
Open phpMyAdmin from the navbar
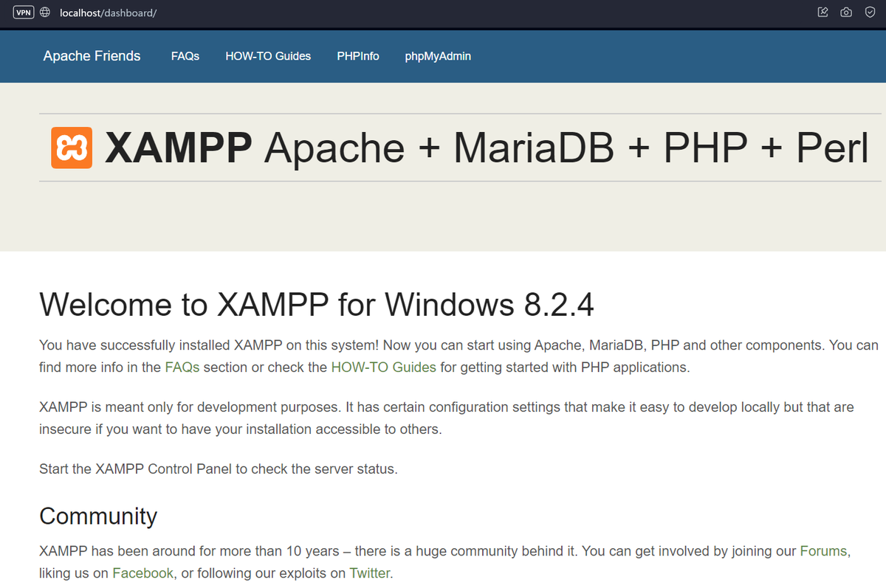click(438, 56)
